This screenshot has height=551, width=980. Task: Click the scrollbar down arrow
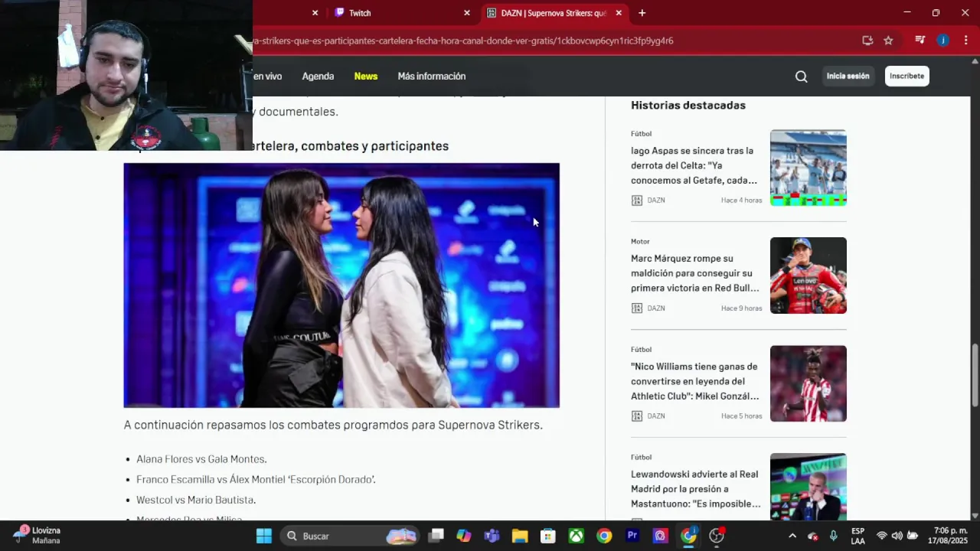click(x=975, y=516)
